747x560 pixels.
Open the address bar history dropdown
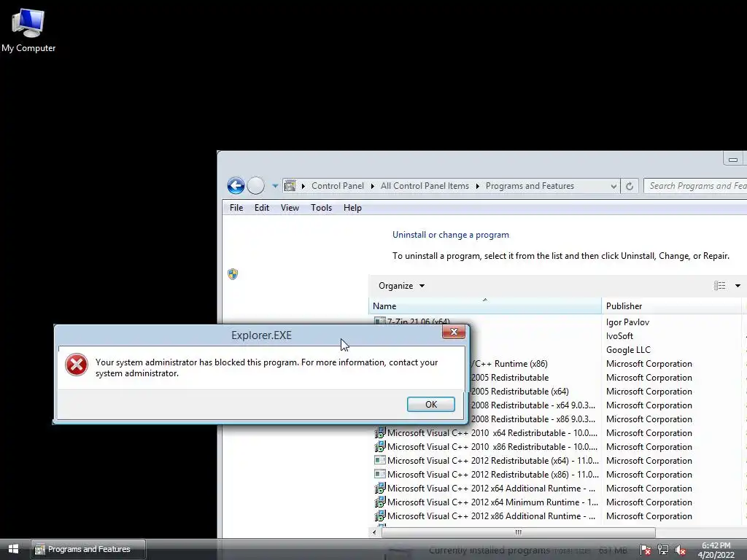pos(614,186)
